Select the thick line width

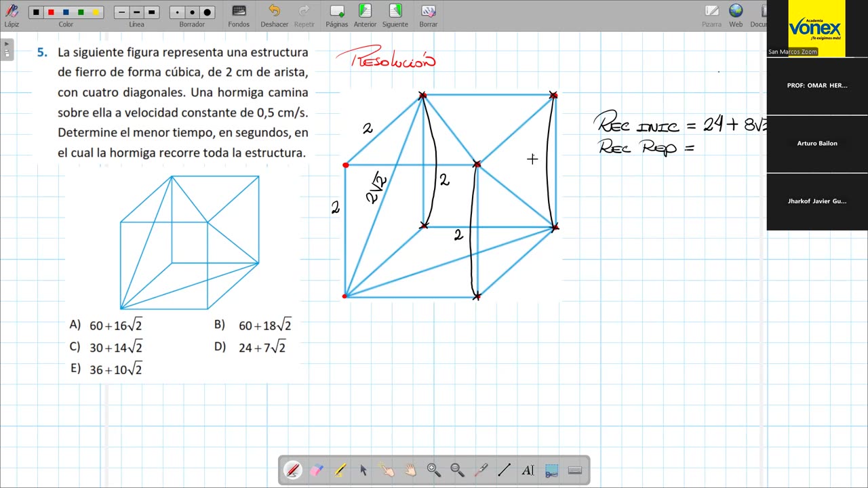pos(151,12)
